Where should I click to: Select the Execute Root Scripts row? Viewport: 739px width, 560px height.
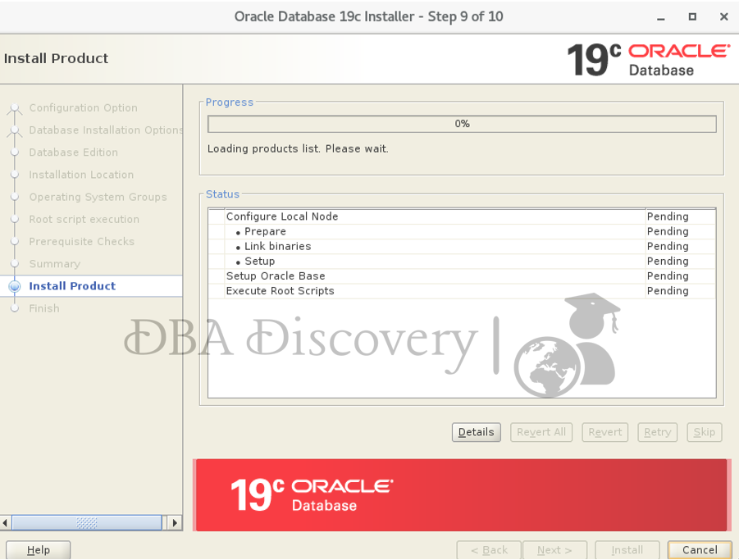point(280,291)
